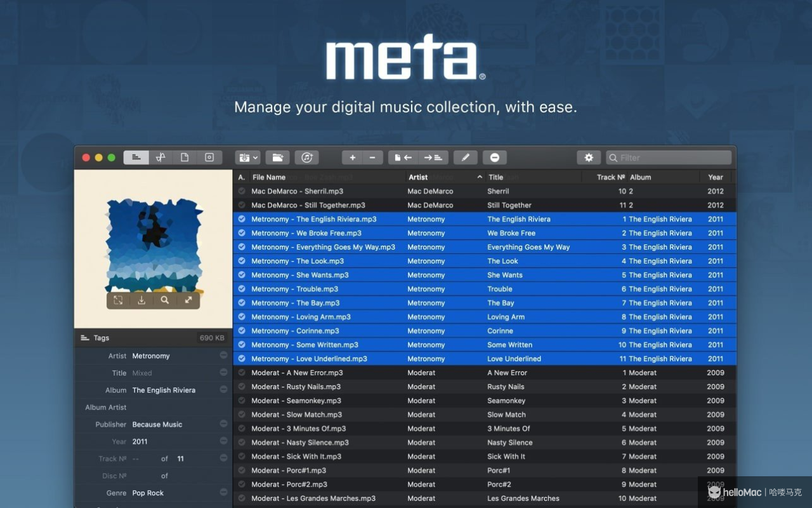This screenshot has height=508, width=812.
Task: Uncheck Metronomy - Love Underlined.mp3
Action: (242, 359)
